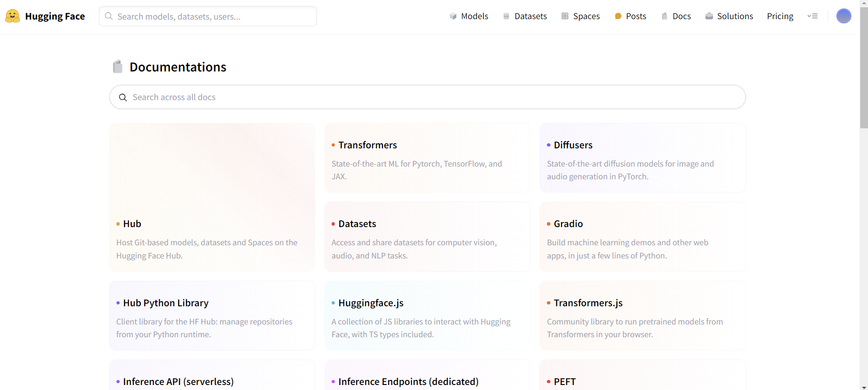Viewport: 868px width, 390px height.
Task: Open the Docs menu item
Action: click(x=676, y=16)
